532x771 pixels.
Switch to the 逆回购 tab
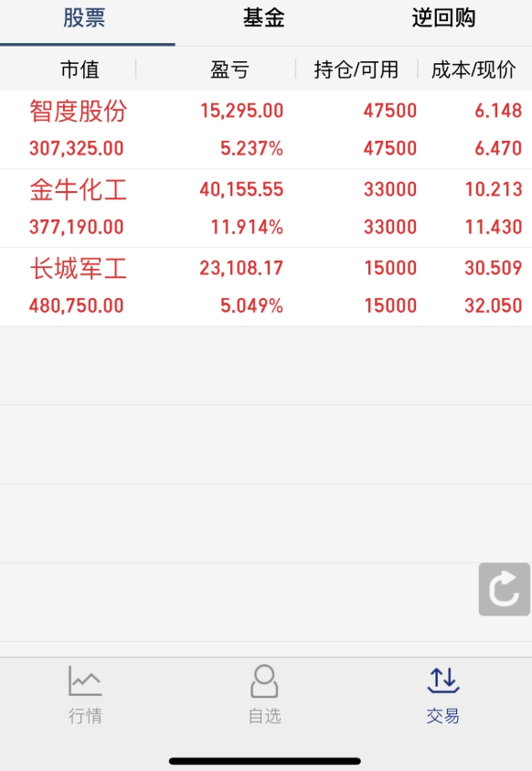(443, 18)
